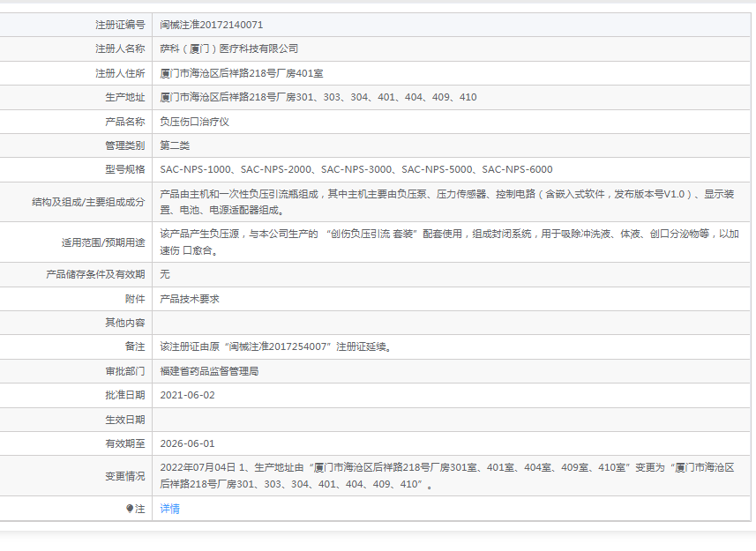Screen dimensions: 756x551
Task: Click the 产品储存条件及有效期 label
Action: point(95,274)
